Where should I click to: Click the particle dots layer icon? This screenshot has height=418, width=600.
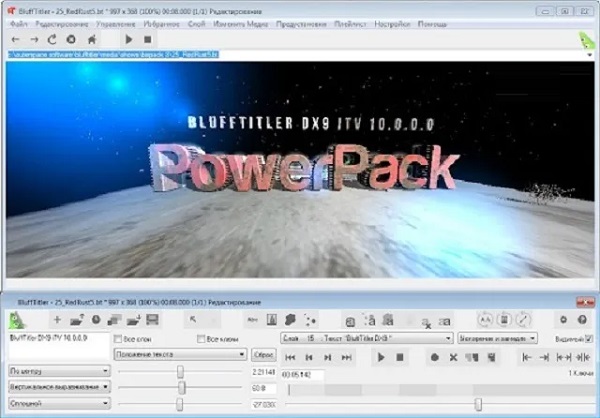tap(310, 320)
